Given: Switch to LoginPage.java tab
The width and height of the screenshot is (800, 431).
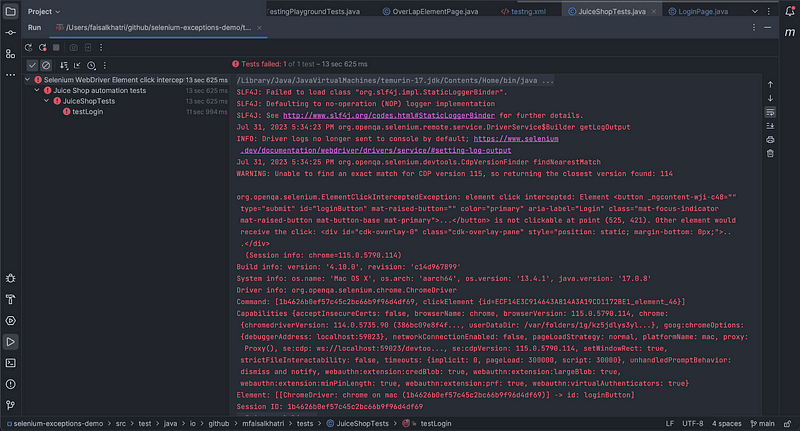Looking at the screenshot, I should tap(698, 11).
